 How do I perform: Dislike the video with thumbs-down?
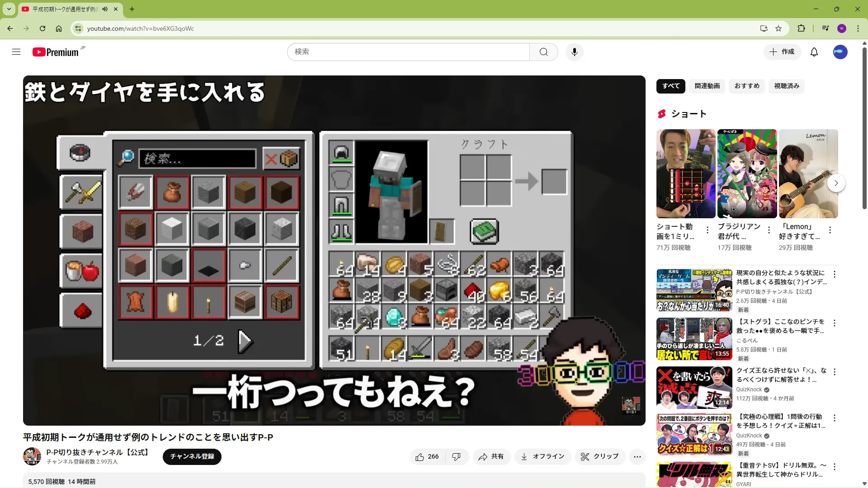[457, 457]
